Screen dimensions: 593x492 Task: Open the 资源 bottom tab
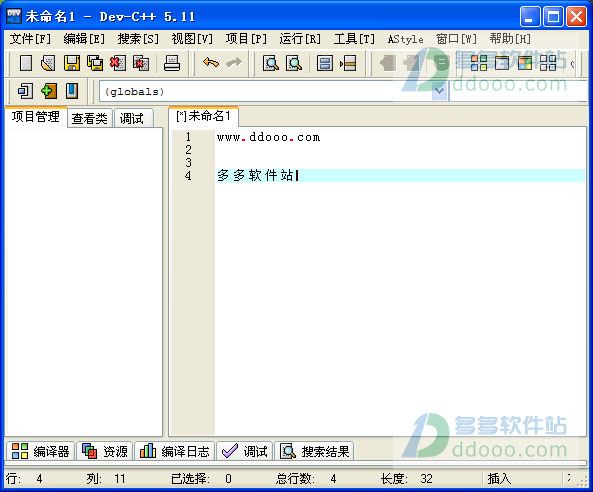105,451
